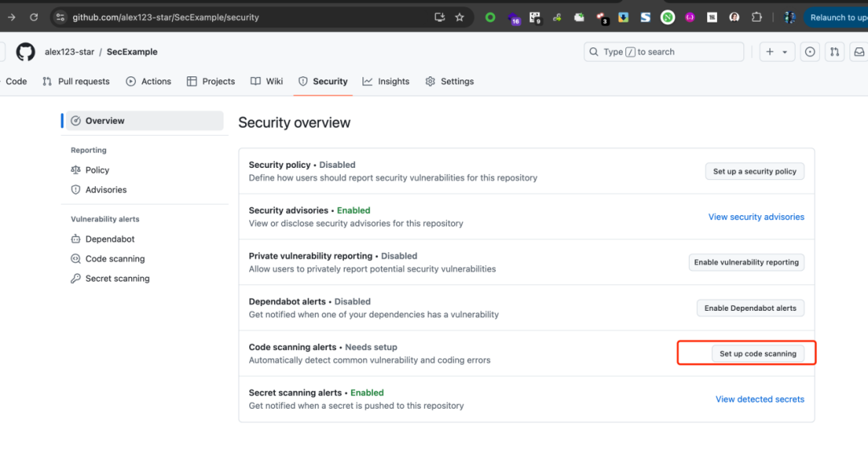Bookmark this page with the star icon
Image resolution: width=868 pixels, height=449 pixels.
pos(460,17)
